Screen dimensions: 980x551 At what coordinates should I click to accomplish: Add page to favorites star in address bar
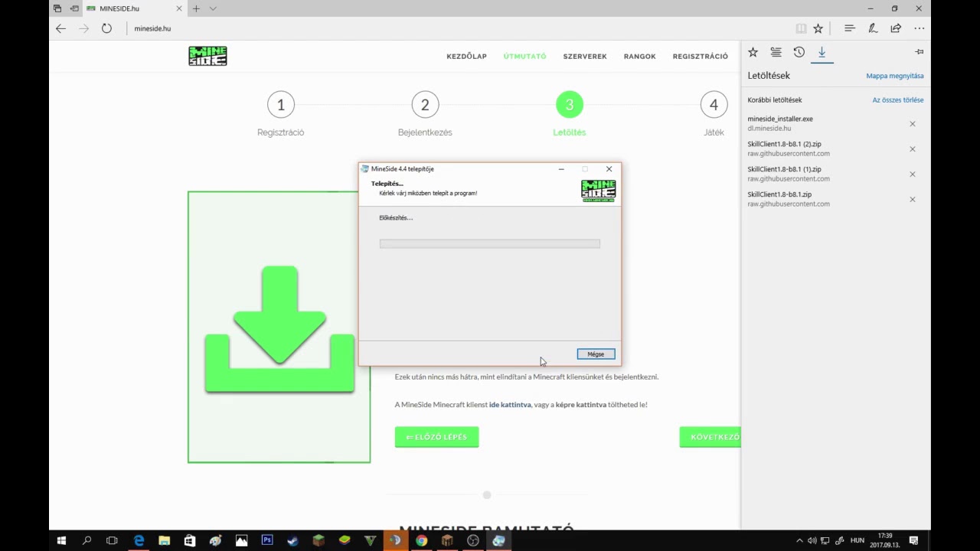[818, 28]
